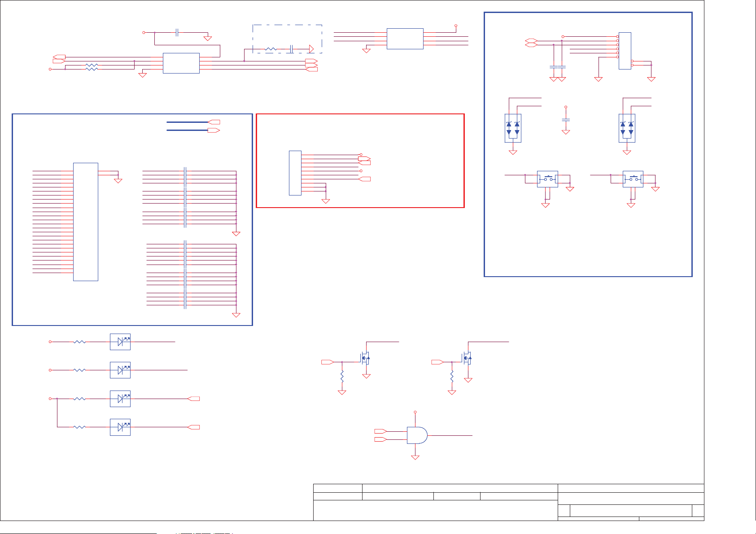Screen dimensions: 756x534
Task: Select the left pushbutton switch symbol
Action: pyautogui.click(x=547, y=179)
